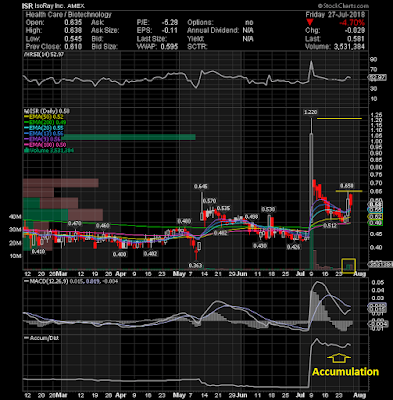The width and height of the screenshot is (393, 400).
Task: Click the 0.512 price label in July
Action: tap(330, 226)
